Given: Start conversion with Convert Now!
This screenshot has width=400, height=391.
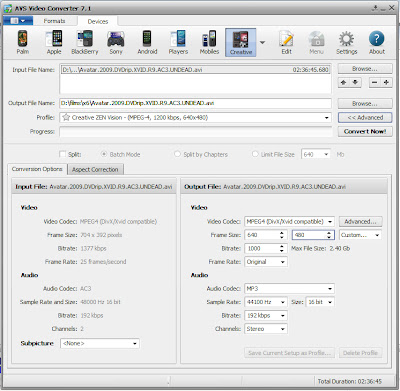Looking at the screenshot, I should pyautogui.click(x=365, y=131).
